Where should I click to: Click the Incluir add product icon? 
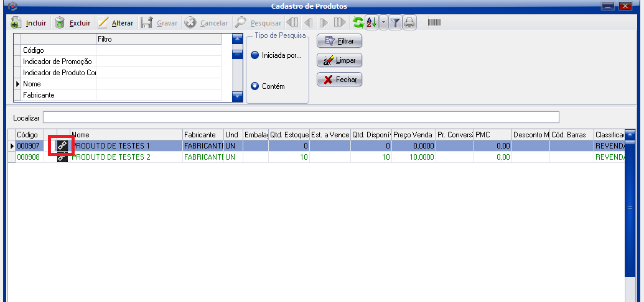[x=16, y=23]
